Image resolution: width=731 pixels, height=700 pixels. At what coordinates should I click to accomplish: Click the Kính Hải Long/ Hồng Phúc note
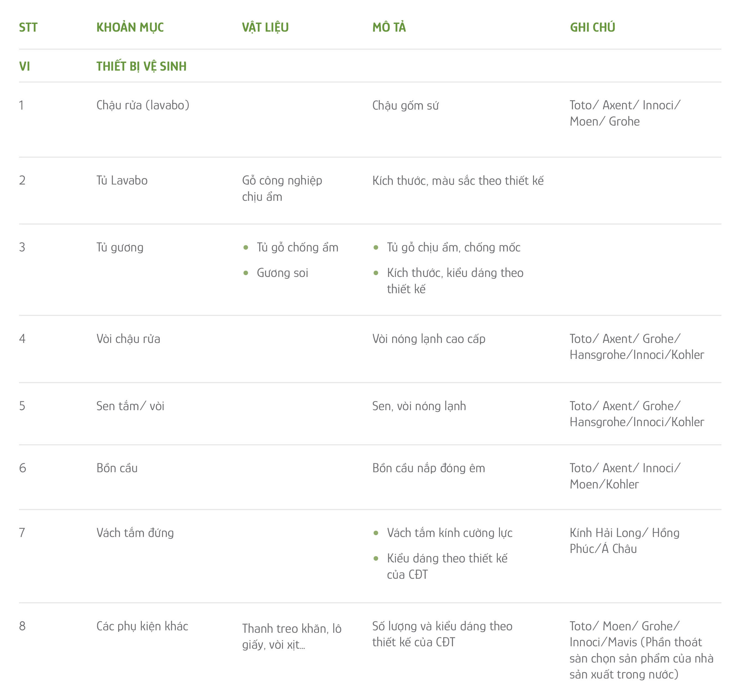click(x=624, y=541)
